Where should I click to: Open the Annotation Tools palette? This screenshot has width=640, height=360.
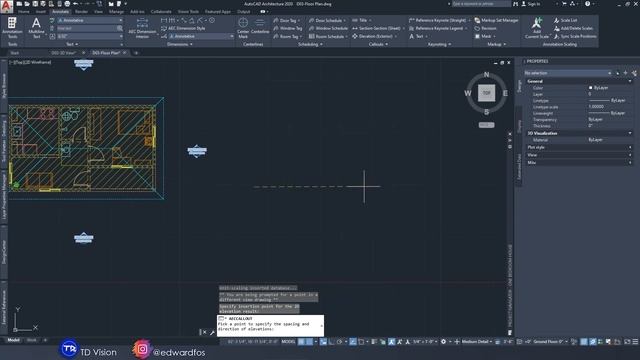coord(12,28)
